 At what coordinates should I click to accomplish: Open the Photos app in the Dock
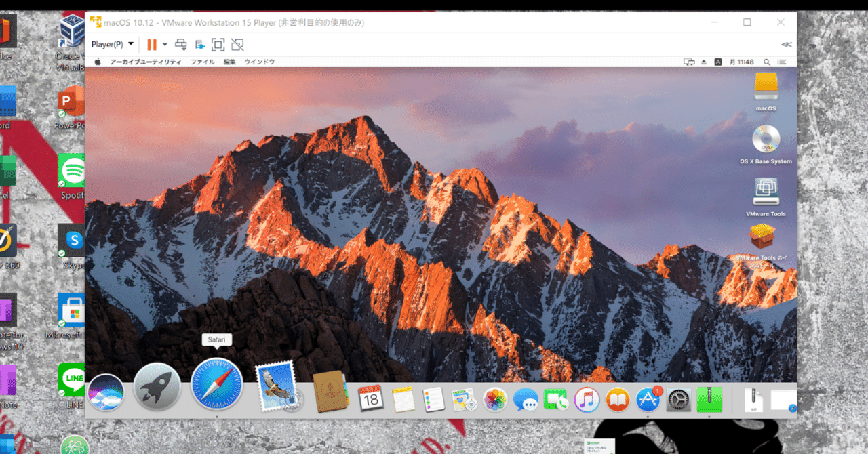(x=495, y=400)
